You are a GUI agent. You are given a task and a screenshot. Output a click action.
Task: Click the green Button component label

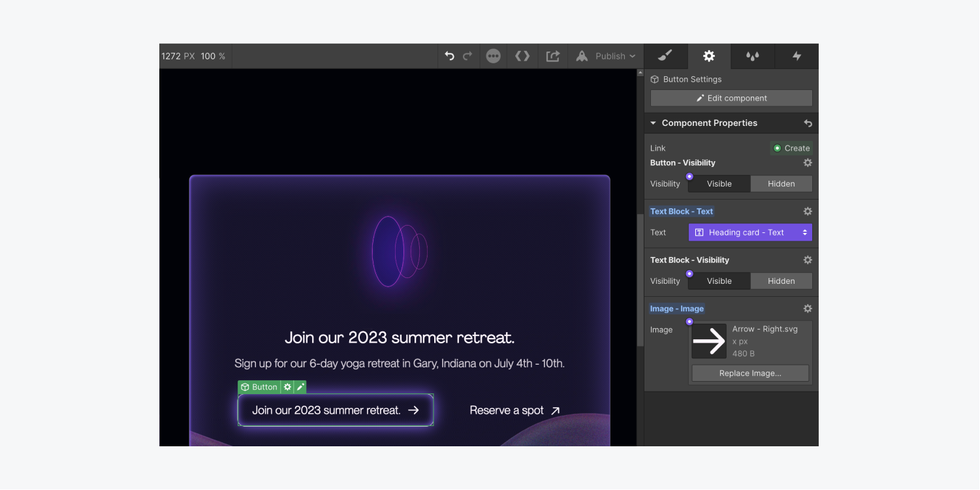tap(259, 387)
